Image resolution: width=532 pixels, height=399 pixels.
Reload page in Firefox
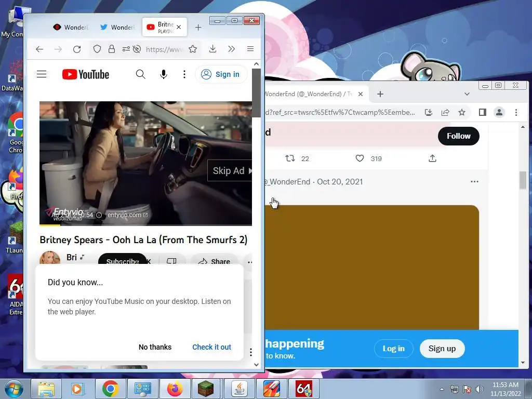click(x=77, y=49)
